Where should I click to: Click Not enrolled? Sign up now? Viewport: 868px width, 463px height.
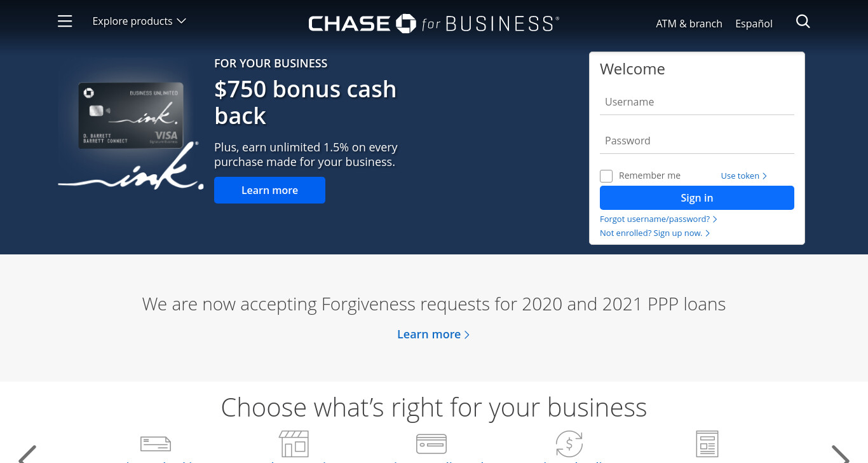click(654, 233)
